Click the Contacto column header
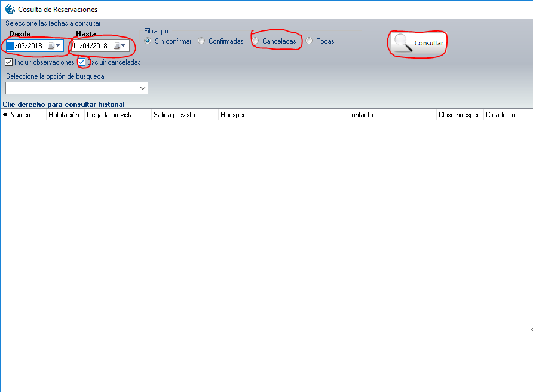The width and height of the screenshot is (533, 392). [x=360, y=115]
